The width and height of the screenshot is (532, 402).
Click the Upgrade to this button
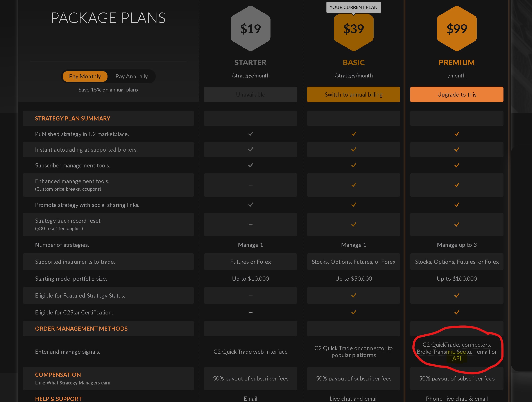(x=457, y=95)
